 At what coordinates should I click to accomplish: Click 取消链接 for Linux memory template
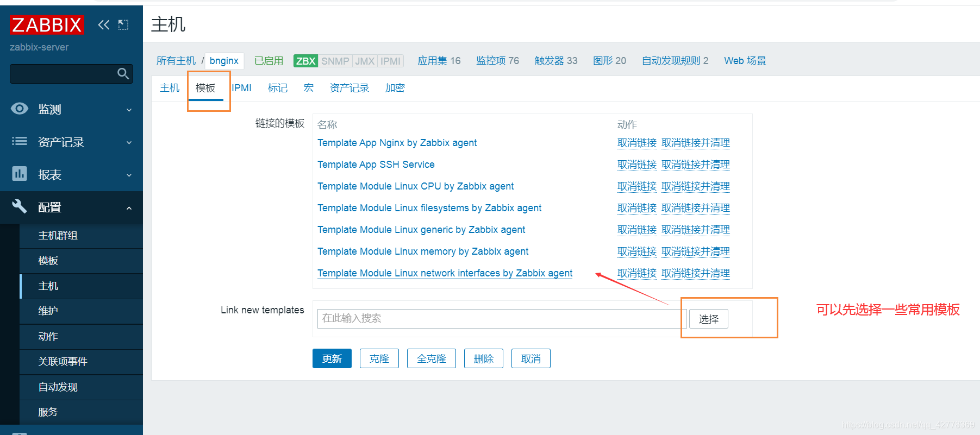pyautogui.click(x=637, y=251)
